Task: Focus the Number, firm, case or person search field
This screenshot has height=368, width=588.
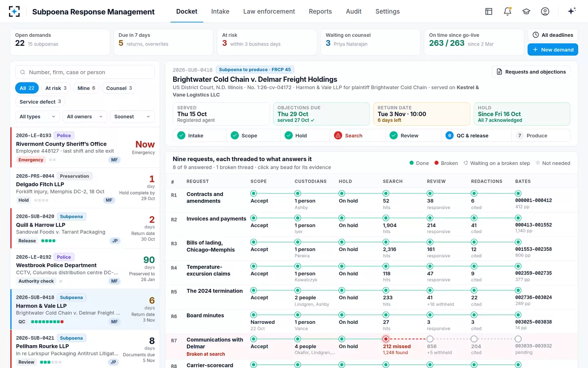Action: click(85, 72)
